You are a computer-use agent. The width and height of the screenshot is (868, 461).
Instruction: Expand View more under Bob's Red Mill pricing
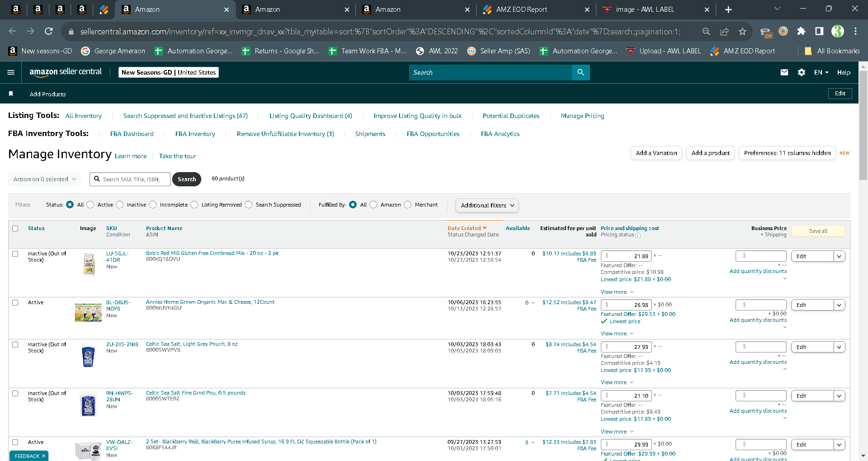click(x=617, y=292)
